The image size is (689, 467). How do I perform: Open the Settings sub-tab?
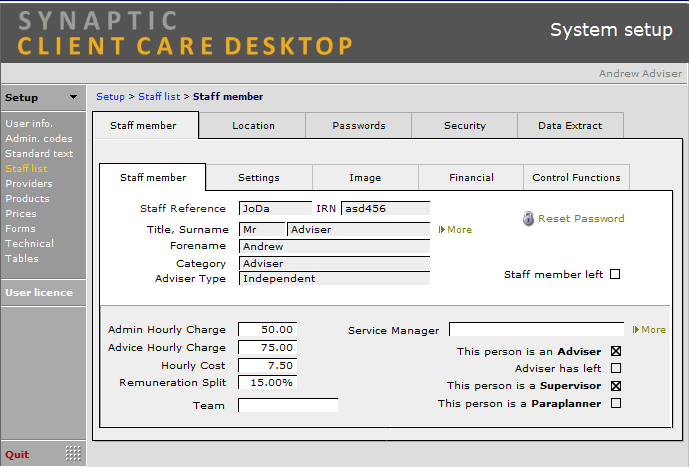tap(259, 177)
